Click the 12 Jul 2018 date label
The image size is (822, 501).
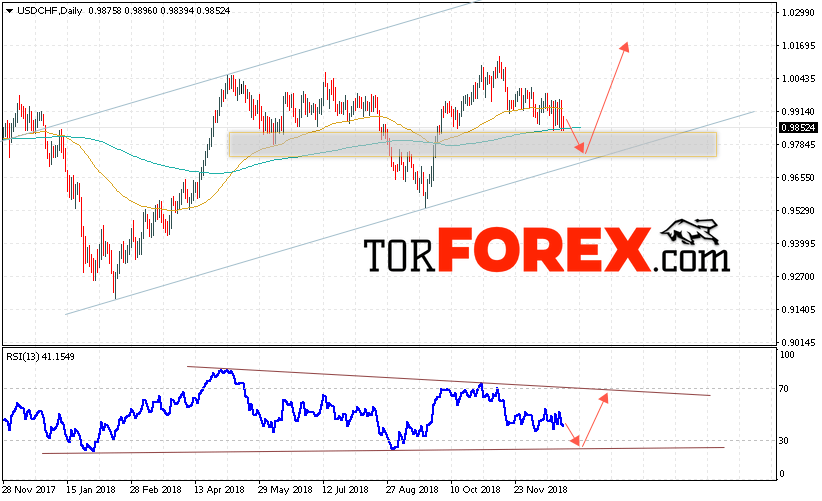click(x=345, y=490)
